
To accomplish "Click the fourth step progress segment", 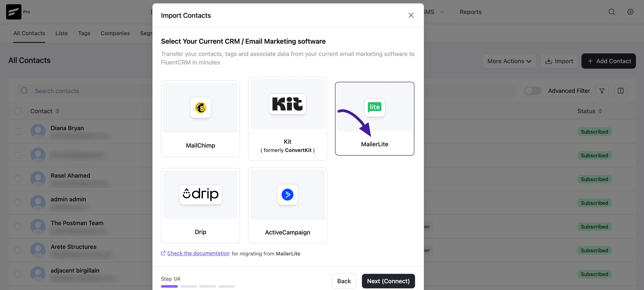I will coord(226,286).
